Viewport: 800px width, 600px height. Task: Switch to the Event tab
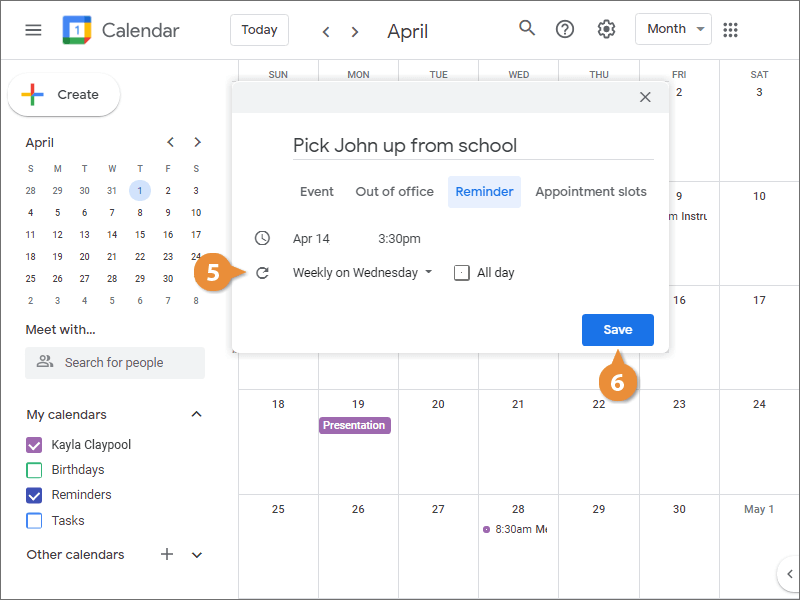tap(317, 192)
